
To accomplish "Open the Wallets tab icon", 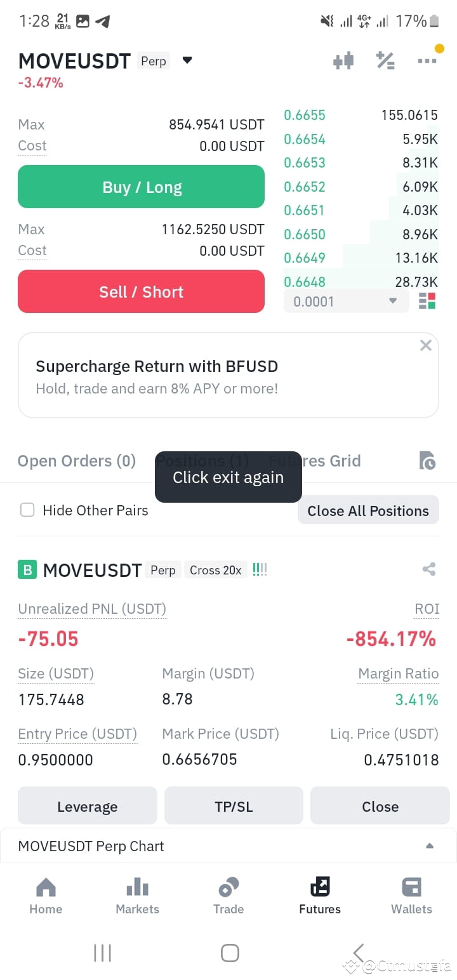I will (412, 887).
